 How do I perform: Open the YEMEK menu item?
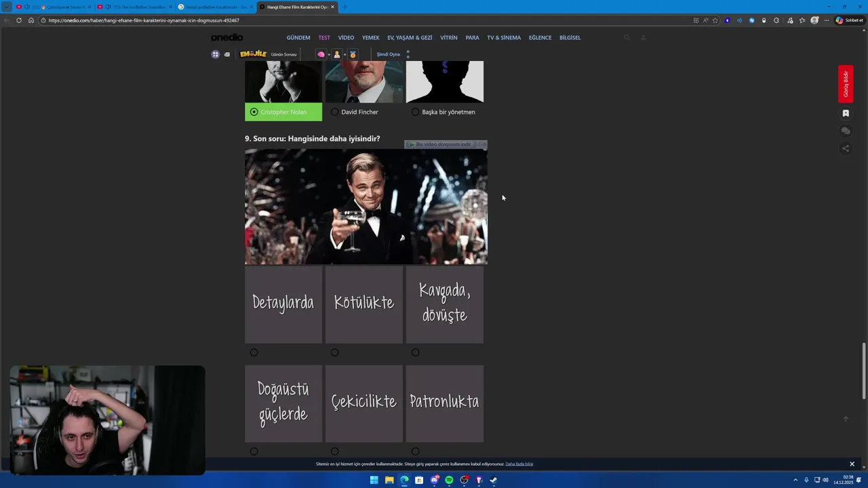click(371, 37)
